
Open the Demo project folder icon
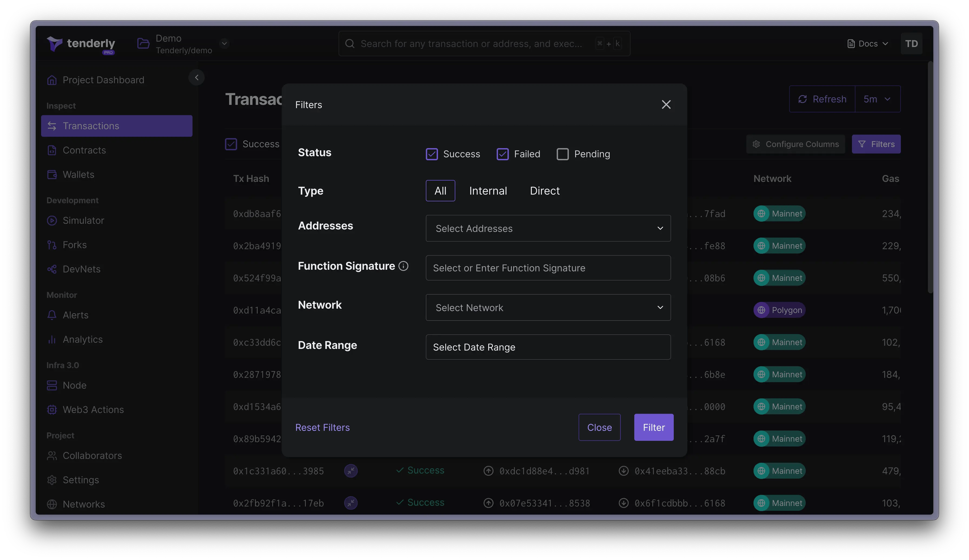pyautogui.click(x=143, y=44)
